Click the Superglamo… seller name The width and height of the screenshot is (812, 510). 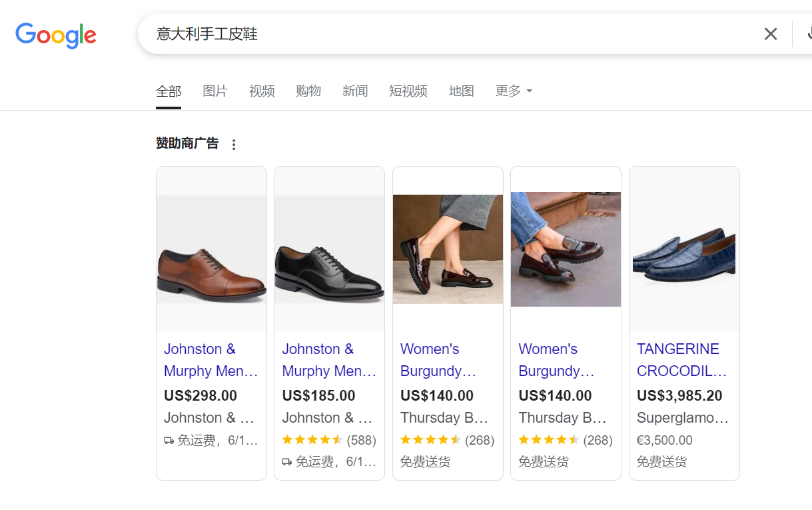(x=683, y=418)
